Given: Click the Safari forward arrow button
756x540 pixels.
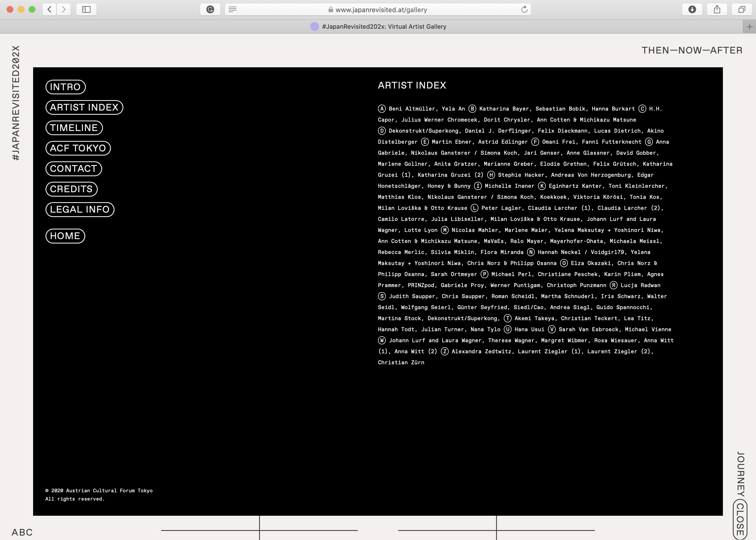Looking at the screenshot, I should (64, 9).
